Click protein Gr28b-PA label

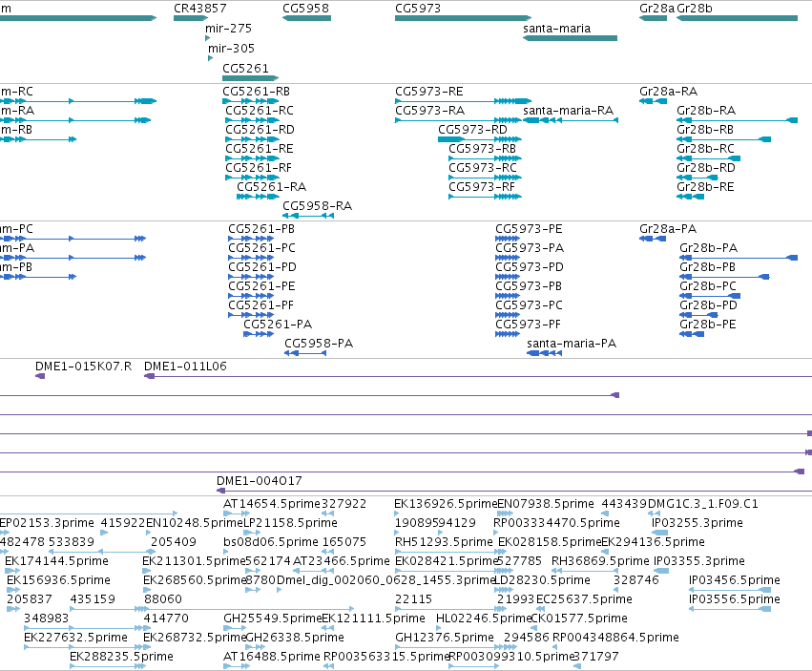click(708, 248)
